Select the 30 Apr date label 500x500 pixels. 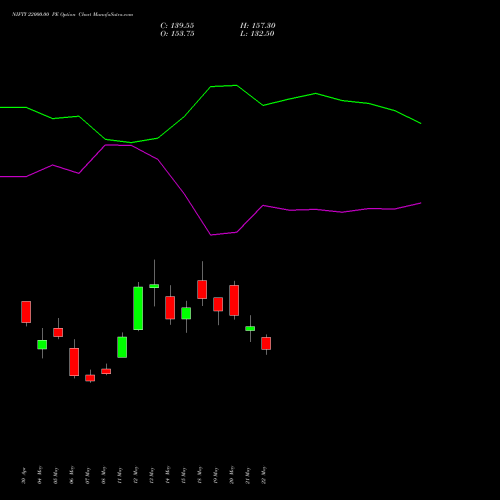[x=24, y=476]
